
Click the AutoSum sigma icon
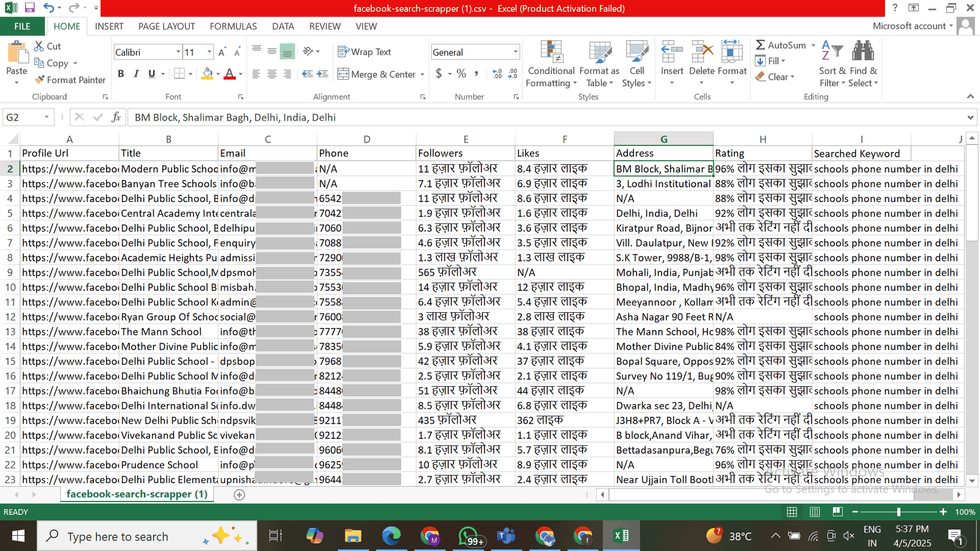(x=760, y=45)
